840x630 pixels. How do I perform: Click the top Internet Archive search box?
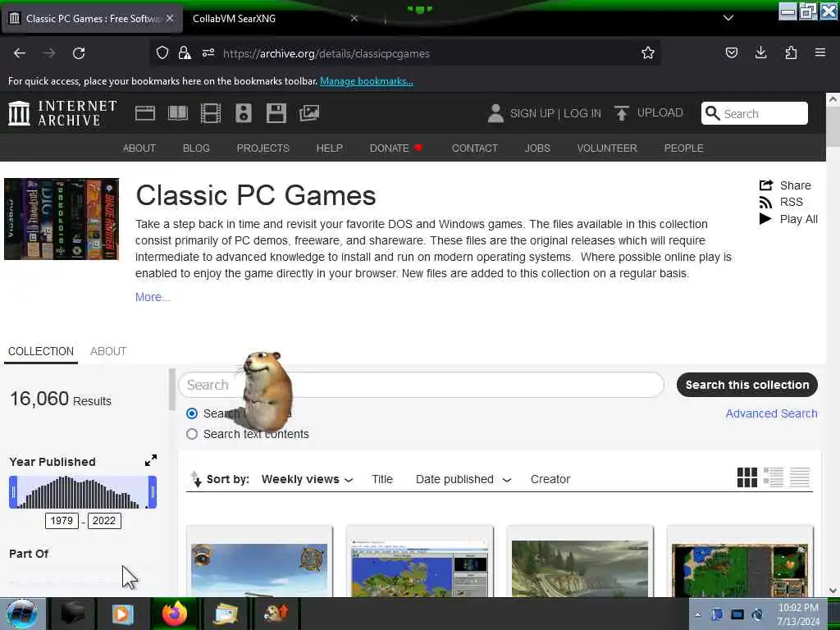[x=755, y=113]
